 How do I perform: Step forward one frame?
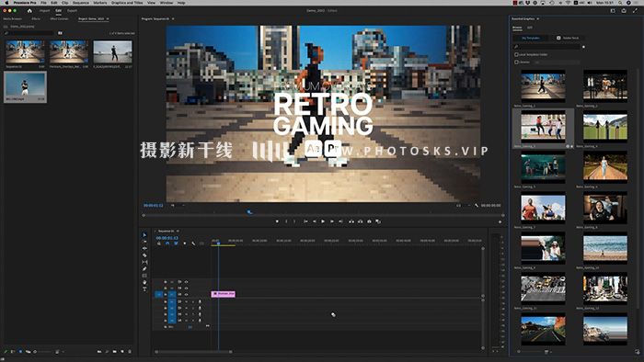[x=332, y=221]
